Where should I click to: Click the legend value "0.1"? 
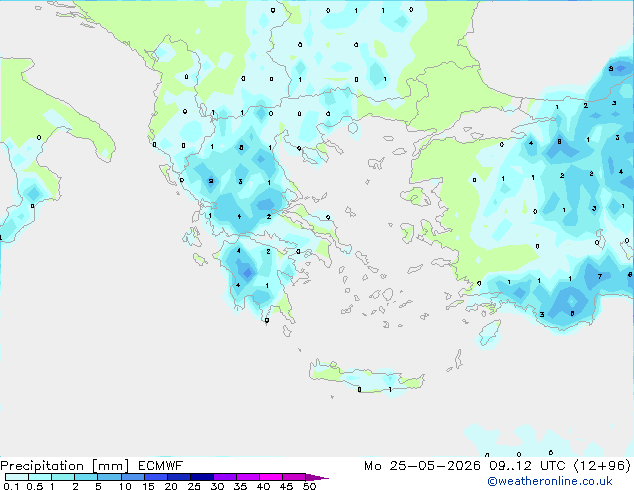pyautogui.click(x=11, y=486)
